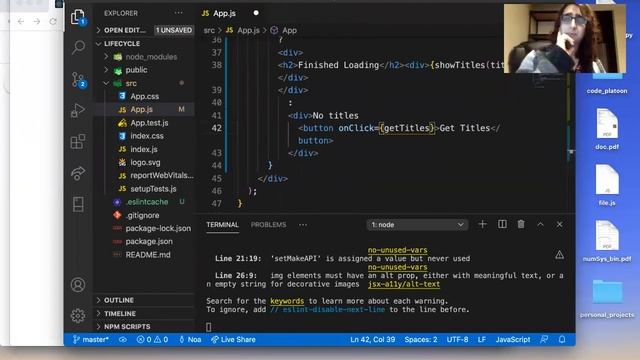Viewport: 640px width, 360px height.
Task: Close the terminal panel
Action: point(560,224)
